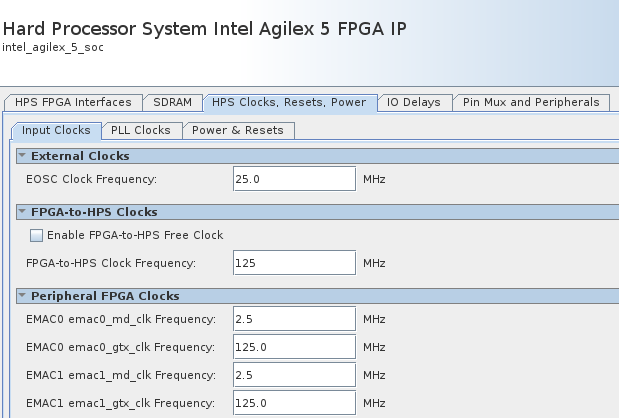The height and width of the screenshot is (418, 619).
Task: Select the Input Clocks subtab
Action: click(x=56, y=130)
